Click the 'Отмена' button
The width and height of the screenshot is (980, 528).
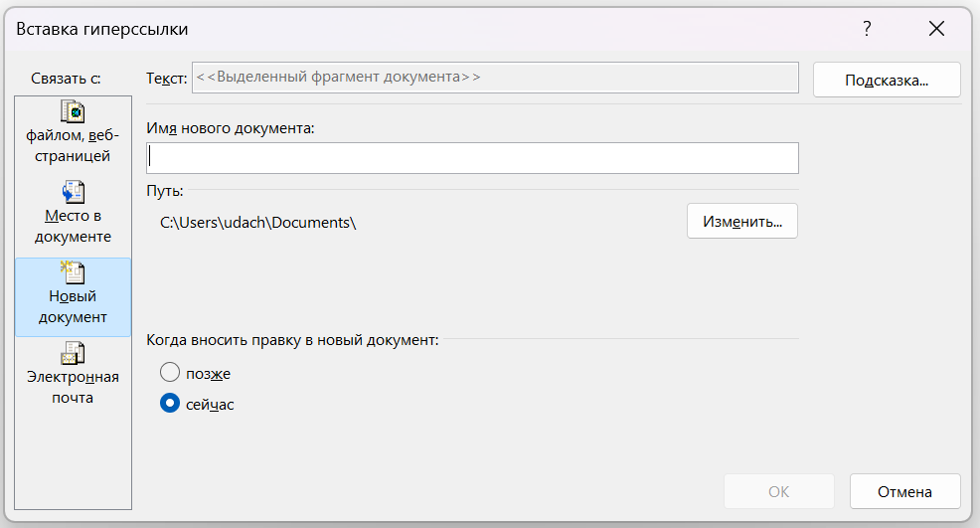click(x=903, y=491)
